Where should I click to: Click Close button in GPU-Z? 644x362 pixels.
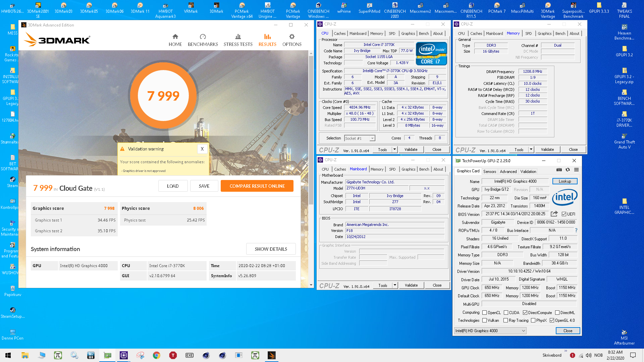(568, 331)
